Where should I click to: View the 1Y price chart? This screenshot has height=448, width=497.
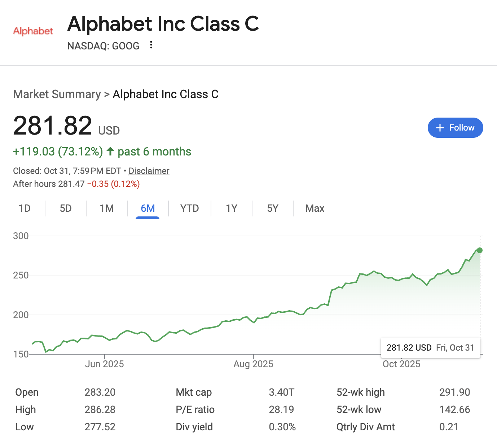[x=232, y=208]
